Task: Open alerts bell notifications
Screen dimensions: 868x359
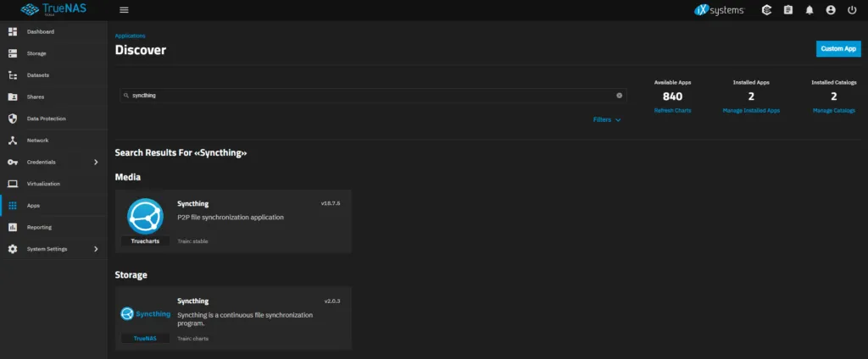Action: 810,10
